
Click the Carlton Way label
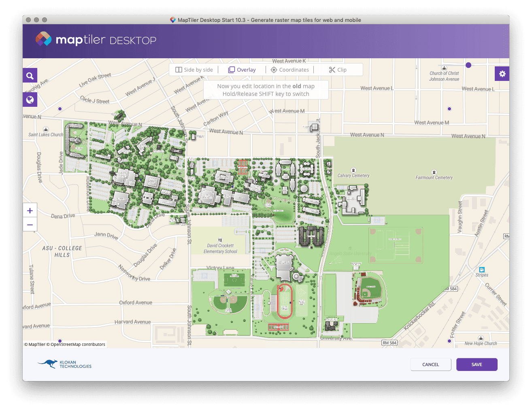(x=216, y=118)
